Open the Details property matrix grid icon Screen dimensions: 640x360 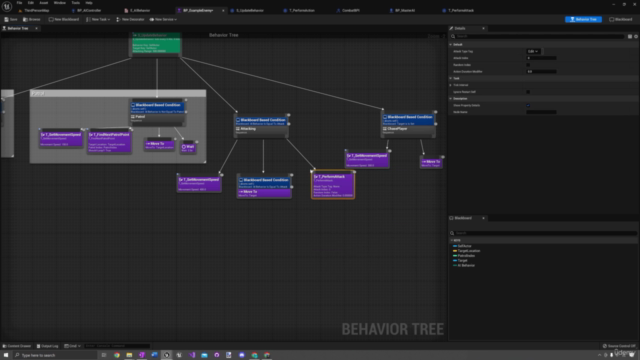[x=630, y=36]
